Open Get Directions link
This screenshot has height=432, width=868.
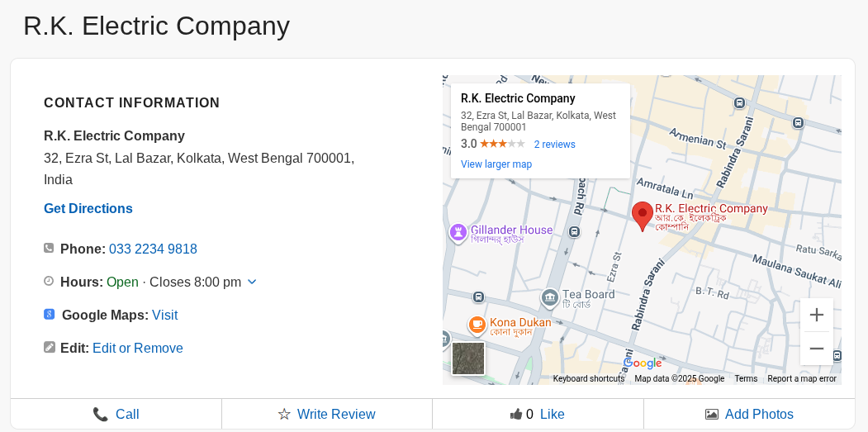point(88,208)
